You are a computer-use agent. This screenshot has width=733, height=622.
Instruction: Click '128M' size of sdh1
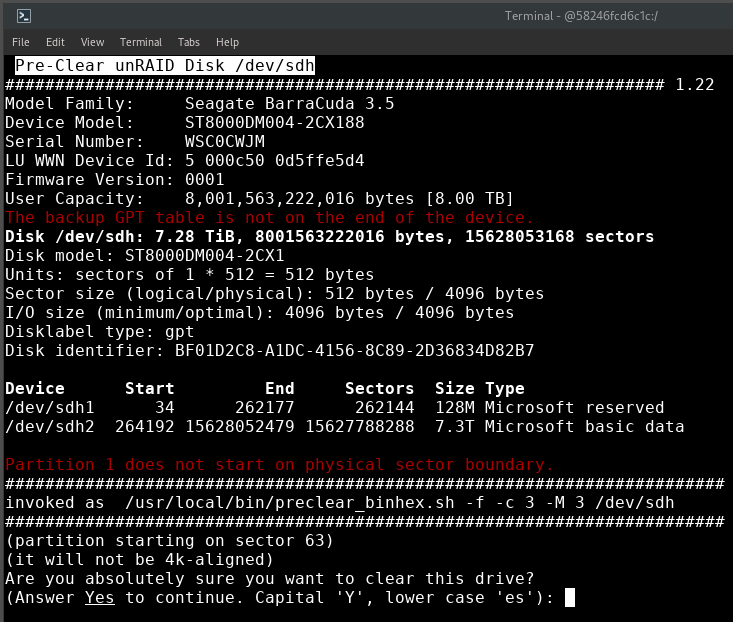pyautogui.click(x=454, y=408)
